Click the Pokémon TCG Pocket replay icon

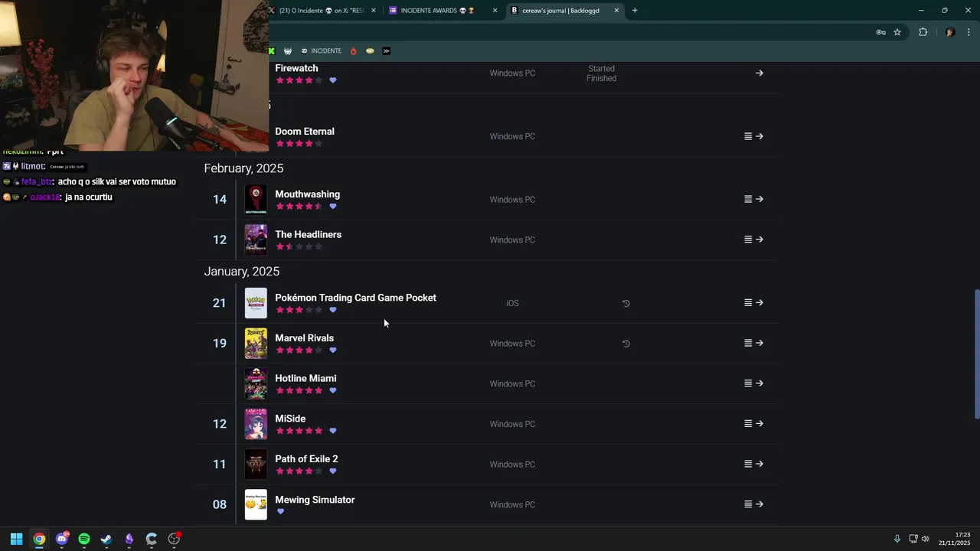pyautogui.click(x=626, y=304)
